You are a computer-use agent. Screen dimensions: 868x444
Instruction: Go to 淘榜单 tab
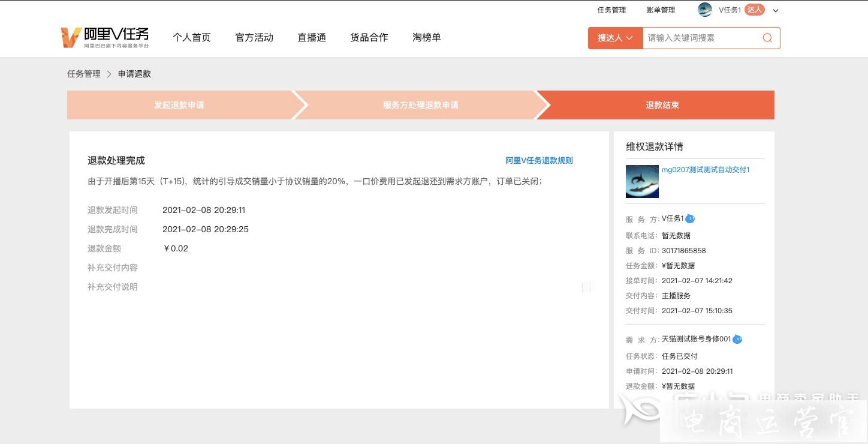click(x=427, y=37)
